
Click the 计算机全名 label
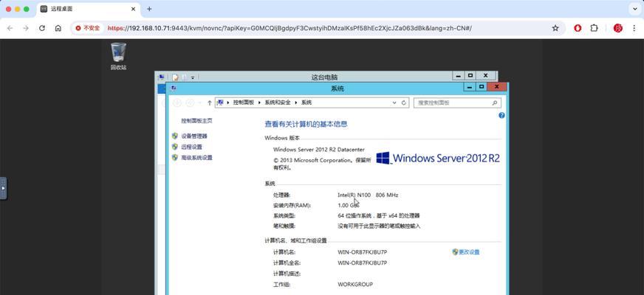tap(287, 263)
